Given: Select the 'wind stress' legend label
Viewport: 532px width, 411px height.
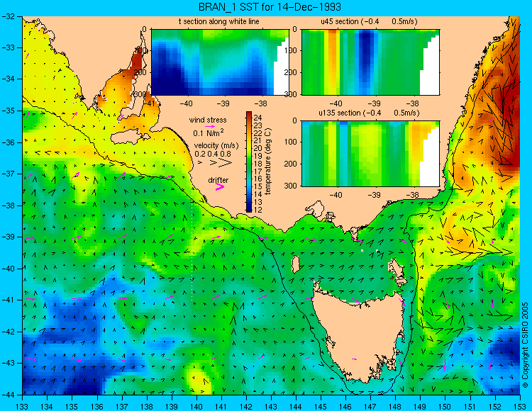Looking at the screenshot, I should click(208, 120).
